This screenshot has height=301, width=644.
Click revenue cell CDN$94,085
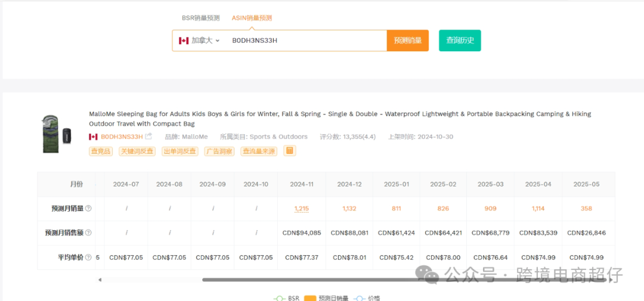click(302, 233)
